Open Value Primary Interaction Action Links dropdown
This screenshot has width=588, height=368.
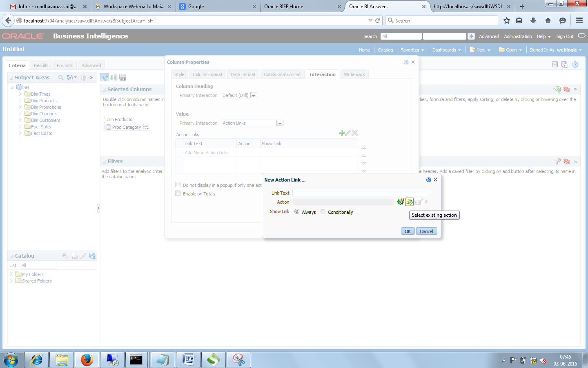coord(280,123)
